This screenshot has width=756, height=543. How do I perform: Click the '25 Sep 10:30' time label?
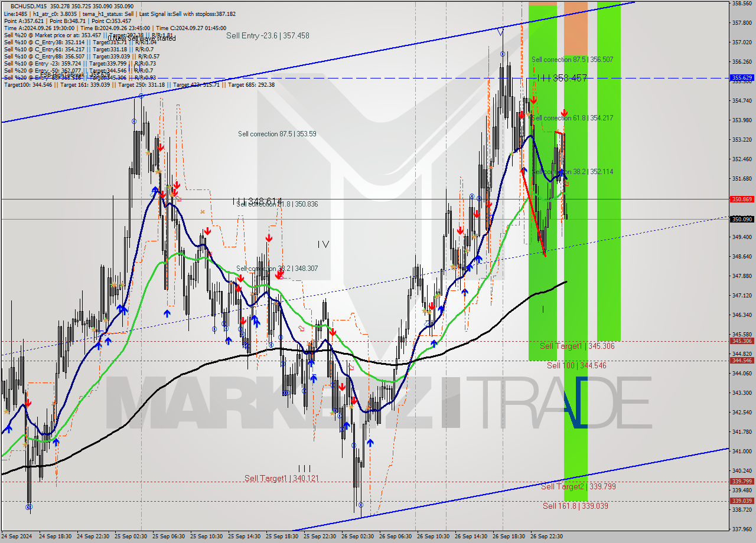206,537
